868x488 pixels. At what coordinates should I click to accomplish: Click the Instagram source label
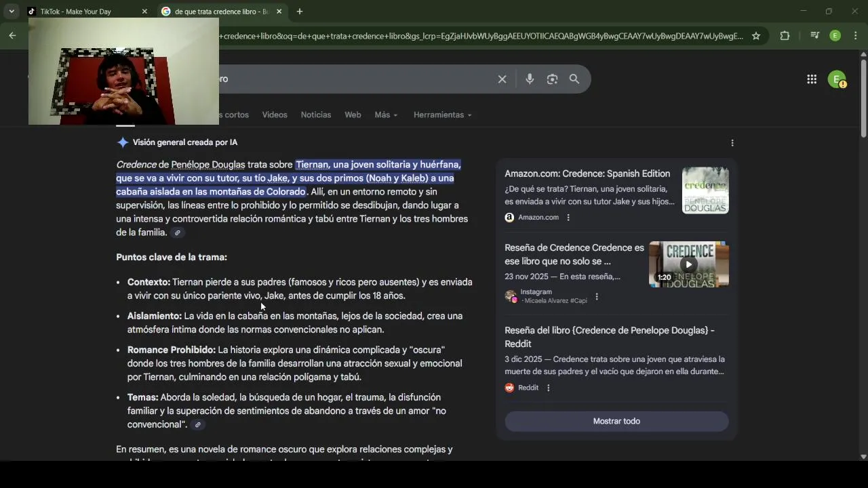point(536,292)
